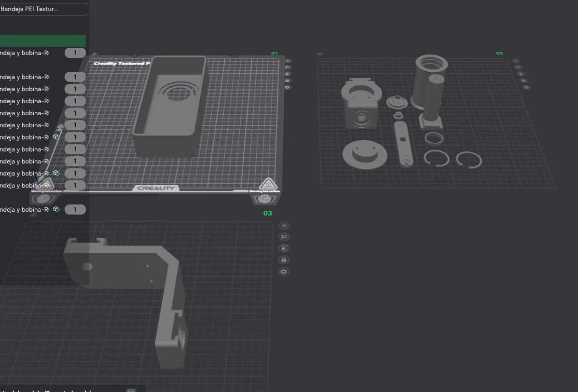This screenshot has width=578, height=392.
Task: Click the bottom-most object's cube settings icon
Action: coord(56,209)
